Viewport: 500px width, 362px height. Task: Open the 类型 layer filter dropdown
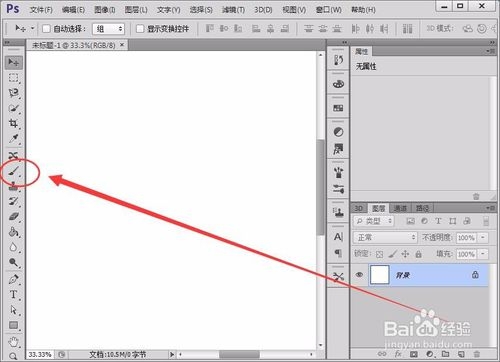(374, 221)
